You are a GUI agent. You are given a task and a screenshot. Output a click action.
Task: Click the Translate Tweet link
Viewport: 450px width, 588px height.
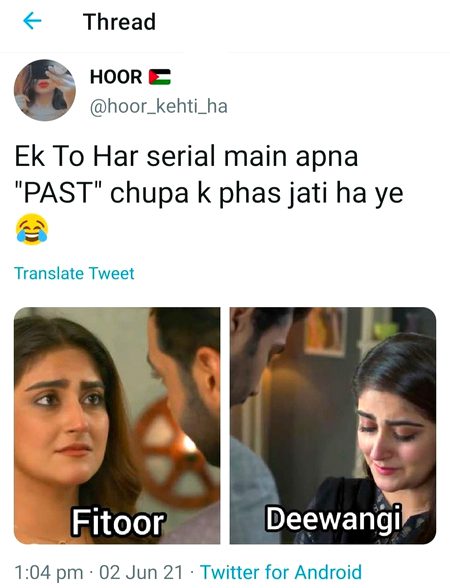tap(74, 273)
